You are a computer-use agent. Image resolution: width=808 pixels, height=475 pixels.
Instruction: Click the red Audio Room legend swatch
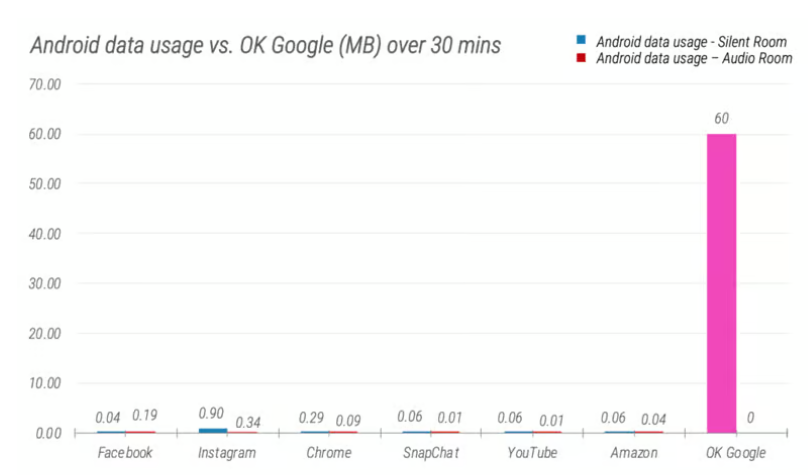(580, 58)
